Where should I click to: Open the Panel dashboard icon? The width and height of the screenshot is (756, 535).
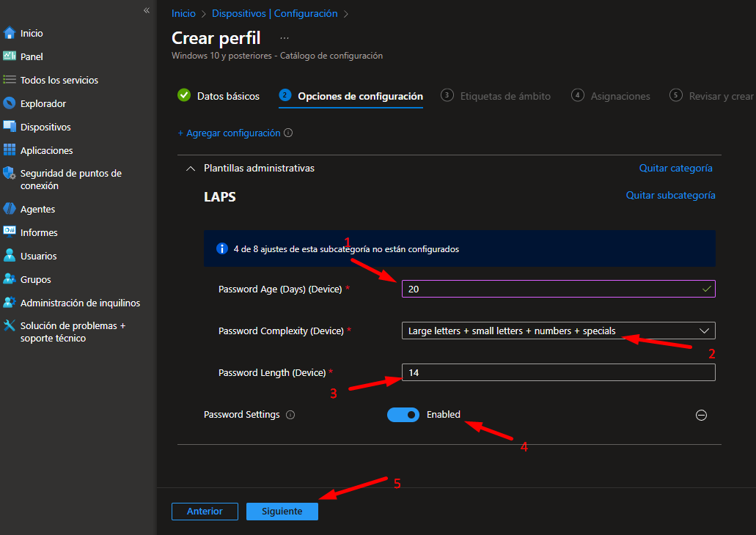click(10, 56)
